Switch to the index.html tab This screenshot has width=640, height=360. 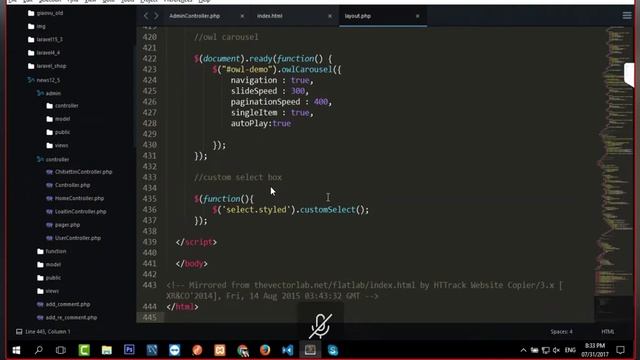click(269, 16)
